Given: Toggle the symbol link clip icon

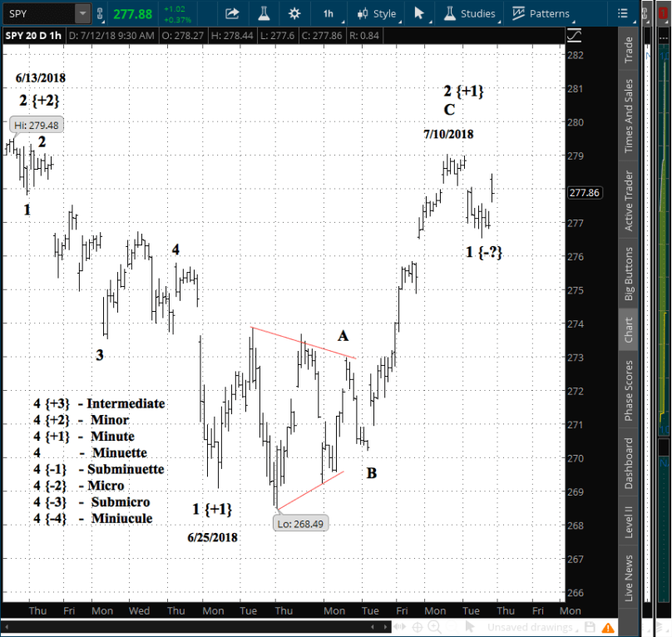Looking at the screenshot, I should click(100, 13).
